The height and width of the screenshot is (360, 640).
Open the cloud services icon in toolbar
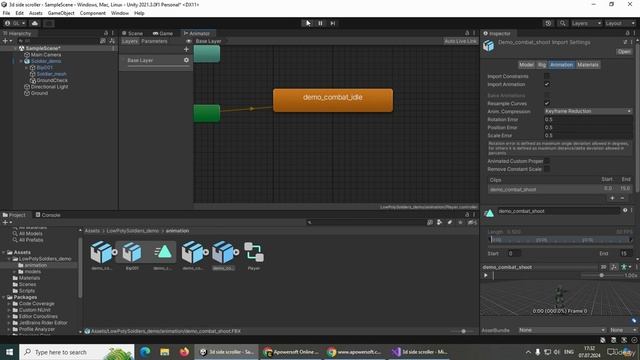[35, 23]
